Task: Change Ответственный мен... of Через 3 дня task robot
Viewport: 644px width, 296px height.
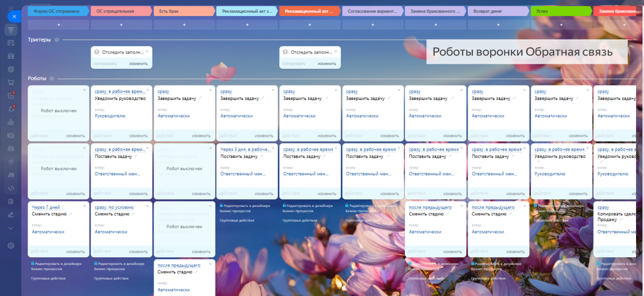Action: point(243,174)
